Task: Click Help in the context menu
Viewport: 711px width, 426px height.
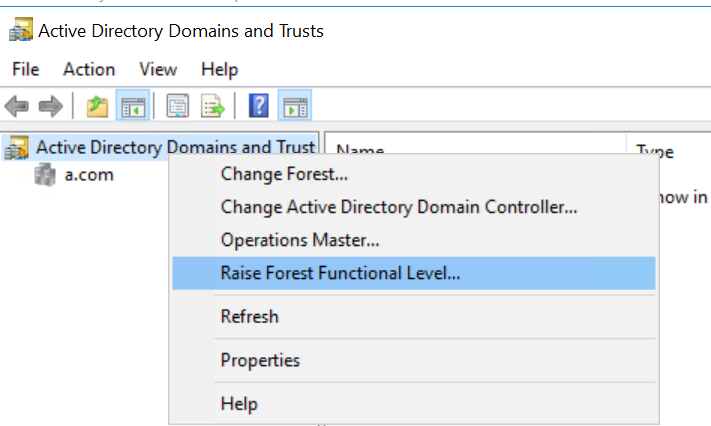Action: [414, 404]
